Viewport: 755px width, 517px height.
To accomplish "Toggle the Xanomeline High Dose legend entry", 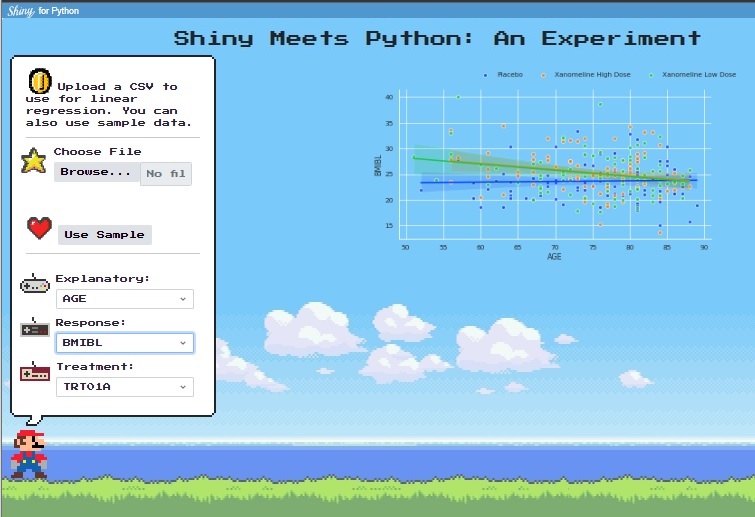I will point(586,75).
